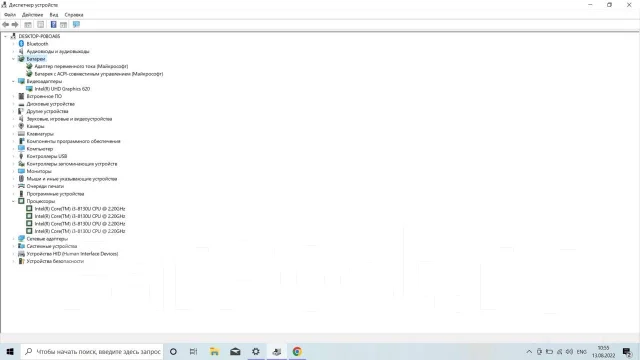Open the Вид menu
This screenshot has height=360, width=640.
(53, 15)
